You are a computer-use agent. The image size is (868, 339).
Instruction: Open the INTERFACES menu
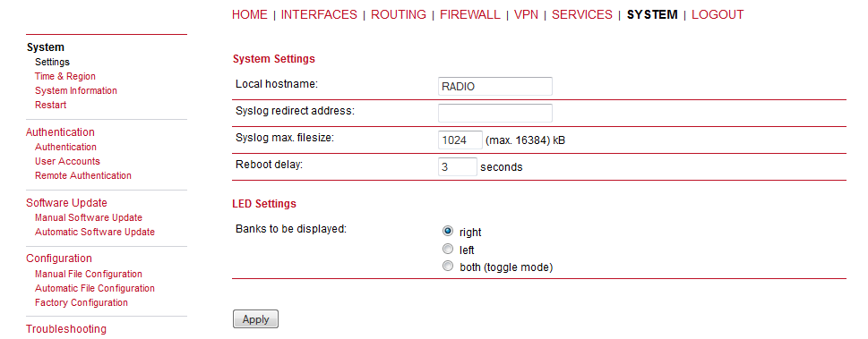[319, 15]
